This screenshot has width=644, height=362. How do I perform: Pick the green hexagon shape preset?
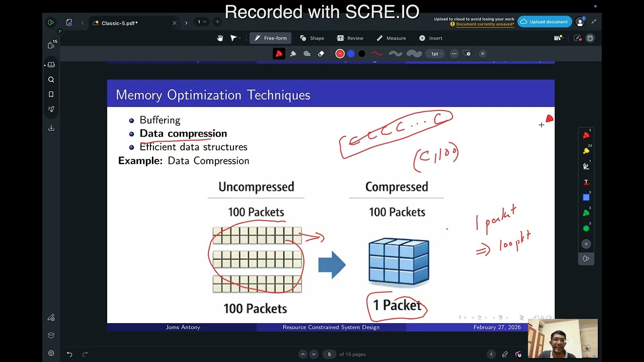tap(586, 228)
